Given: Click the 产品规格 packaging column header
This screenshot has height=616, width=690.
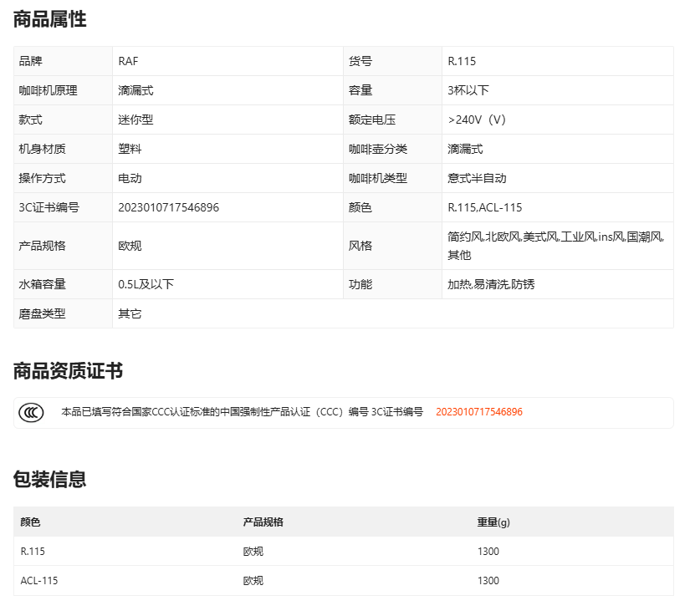Looking at the screenshot, I should [x=263, y=522].
